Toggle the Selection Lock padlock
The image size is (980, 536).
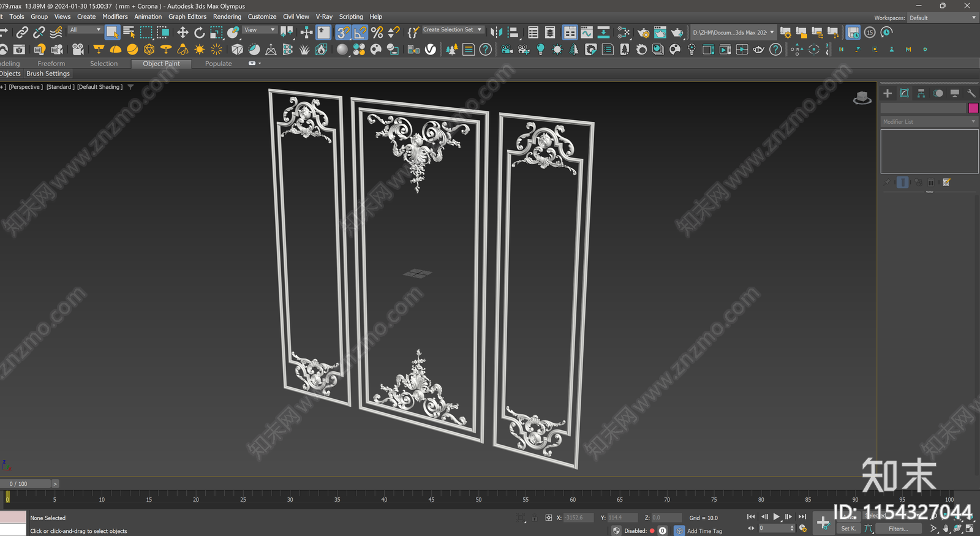point(535,518)
